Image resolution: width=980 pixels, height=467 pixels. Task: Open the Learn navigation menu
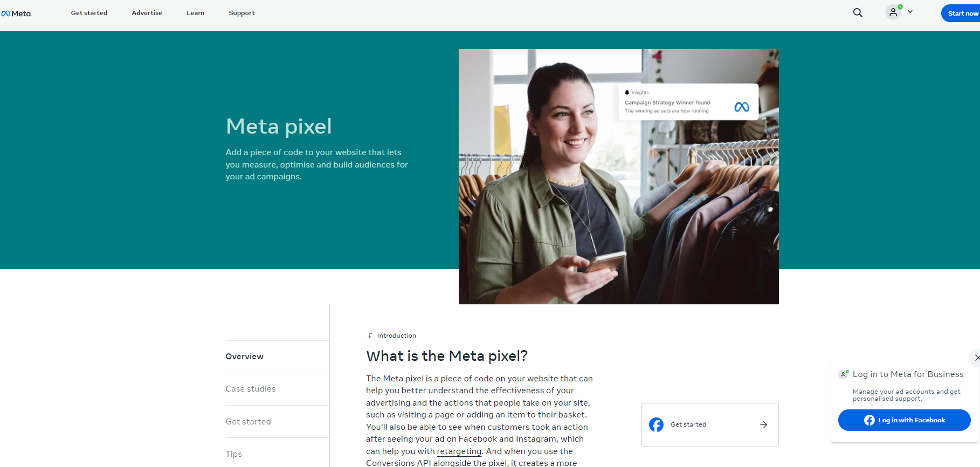point(195,13)
